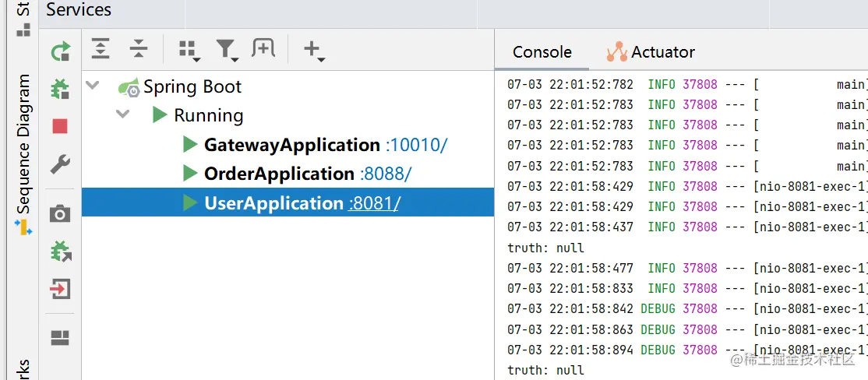Click the green run icon beside OrderApplication
Screen dimensions: 868x380
click(190, 173)
